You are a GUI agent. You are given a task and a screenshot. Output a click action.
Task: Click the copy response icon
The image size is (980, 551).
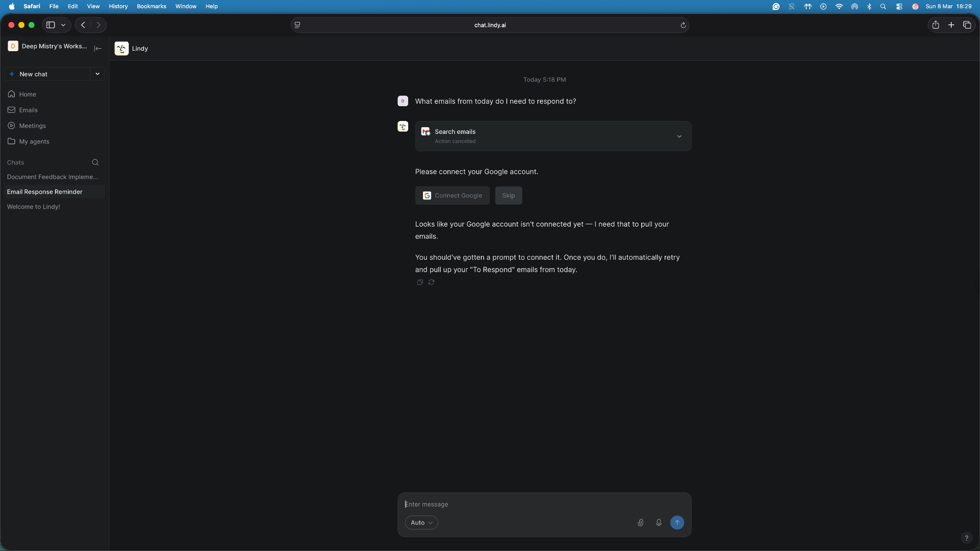pos(420,282)
